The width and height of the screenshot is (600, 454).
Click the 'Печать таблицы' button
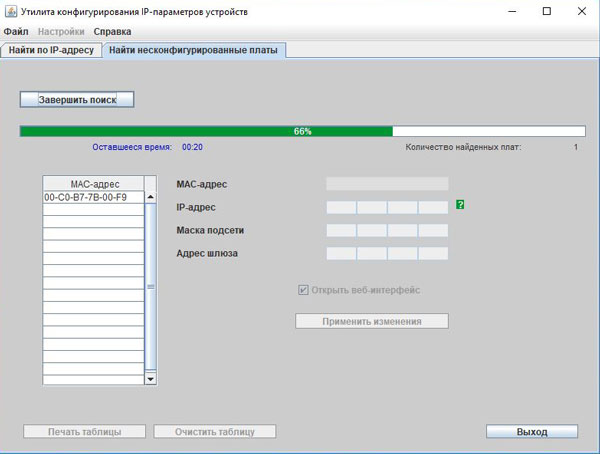point(85,432)
